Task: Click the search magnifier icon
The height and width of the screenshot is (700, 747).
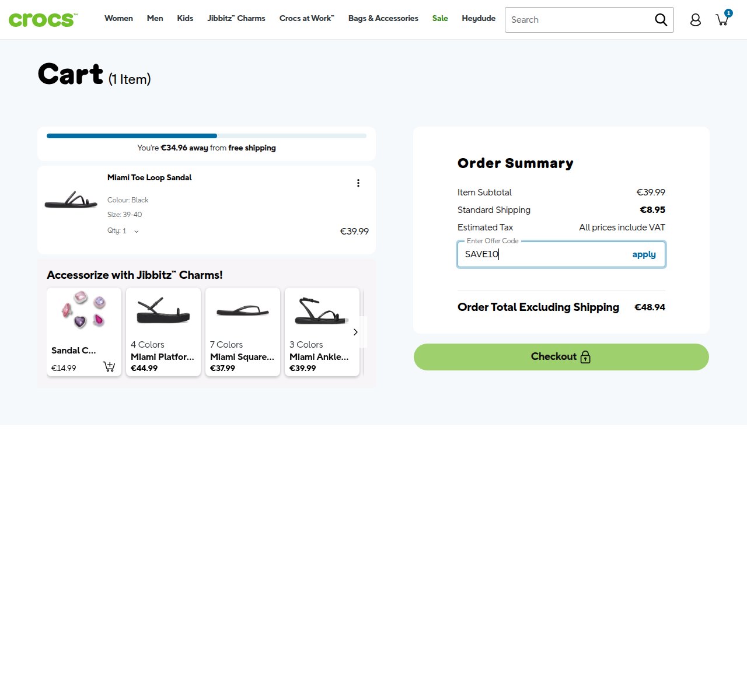Action: pyautogui.click(x=661, y=20)
